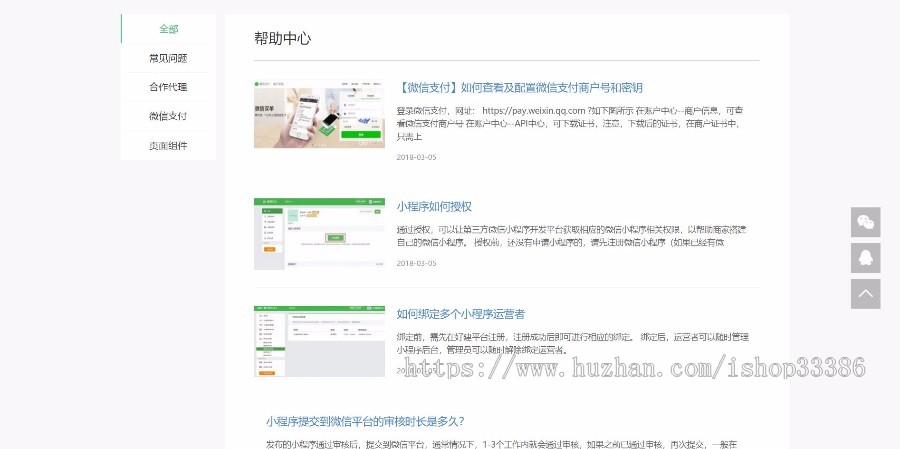900x449 pixels.
Task: Select the 合作代理 category tab
Action: [169, 87]
